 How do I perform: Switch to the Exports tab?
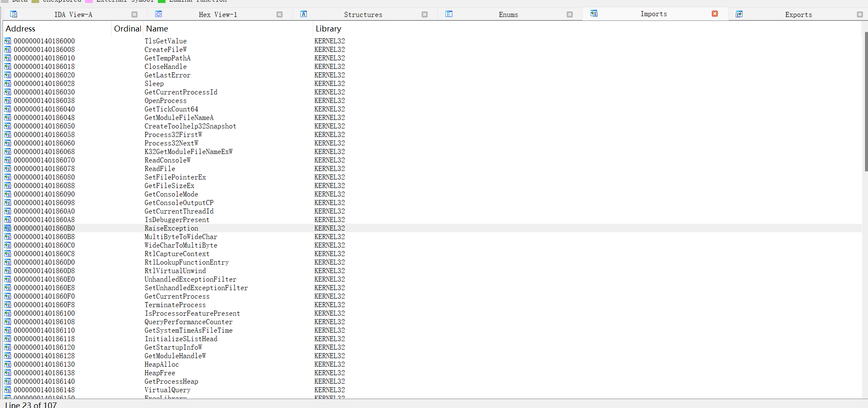pyautogui.click(x=798, y=14)
